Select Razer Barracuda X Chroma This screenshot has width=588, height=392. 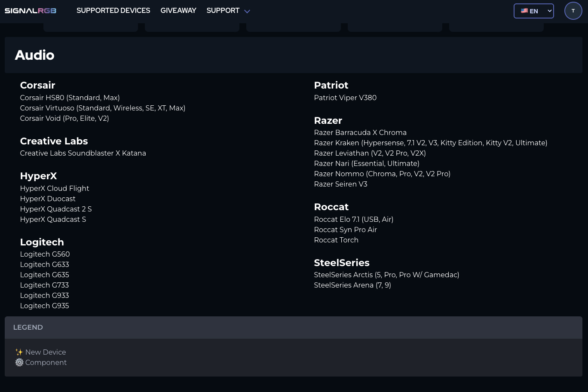pyautogui.click(x=361, y=132)
